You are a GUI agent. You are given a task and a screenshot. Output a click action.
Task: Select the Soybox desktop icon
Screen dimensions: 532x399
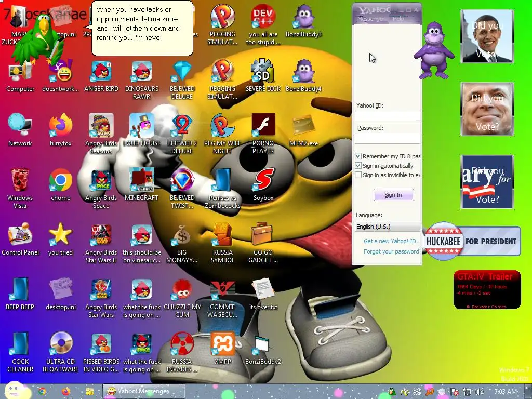(x=263, y=180)
